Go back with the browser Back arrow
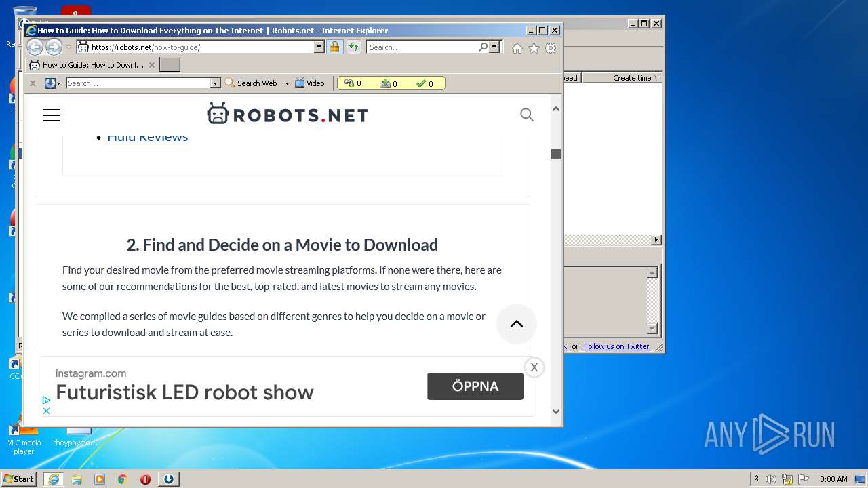Viewport: 868px width, 488px height. pyautogui.click(x=35, y=47)
